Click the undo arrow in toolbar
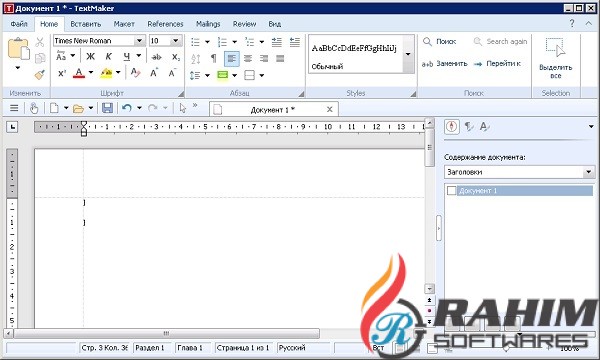The image size is (600, 360). tap(127, 108)
